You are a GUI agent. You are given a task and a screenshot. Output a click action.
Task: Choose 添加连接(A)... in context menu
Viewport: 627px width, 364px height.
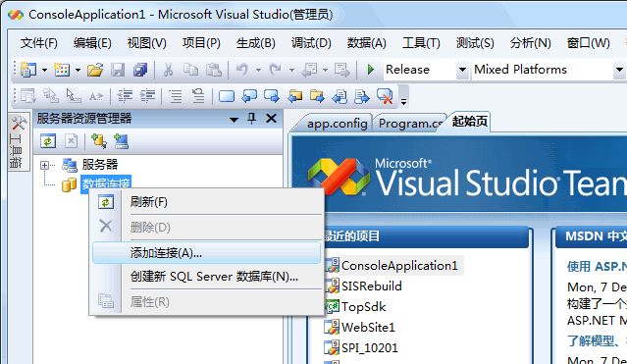(206, 253)
